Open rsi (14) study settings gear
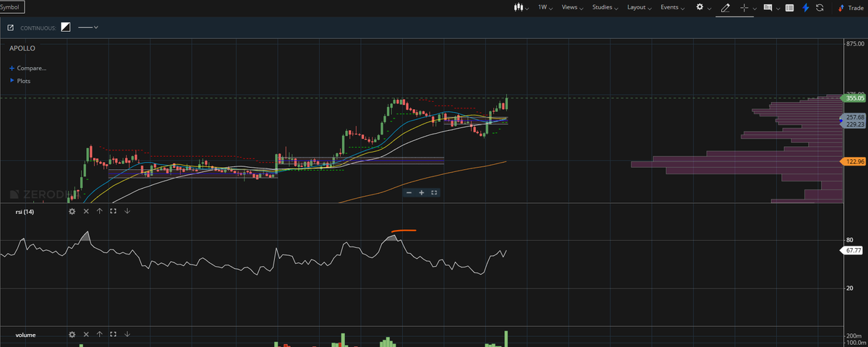This screenshot has width=868, height=347. 72,211
